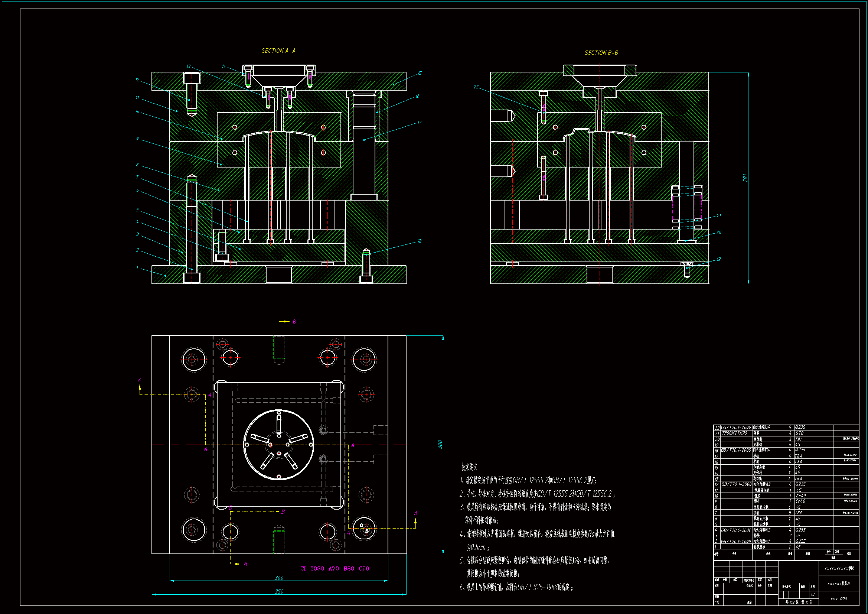Select callout number 21 pointing to spring

(x=719, y=216)
